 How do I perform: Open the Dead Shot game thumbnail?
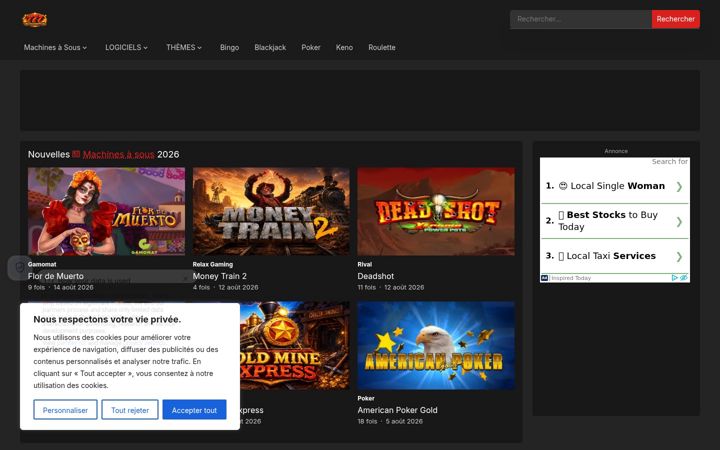(436, 211)
